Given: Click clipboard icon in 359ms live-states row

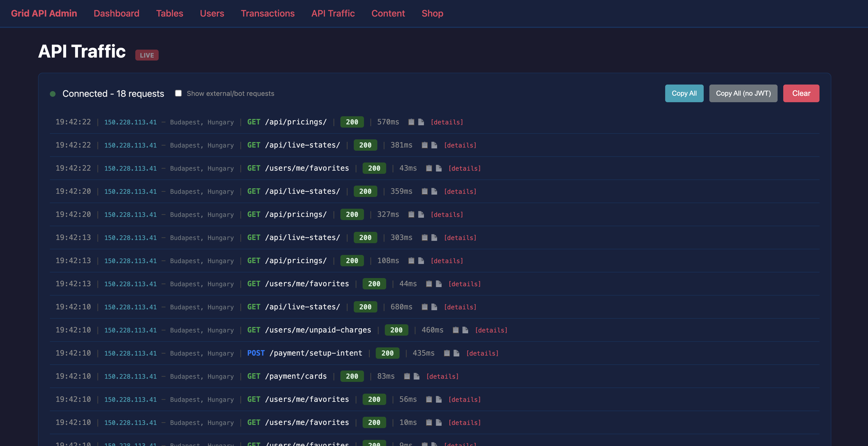Looking at the screenshot, I should pos(424,191).
